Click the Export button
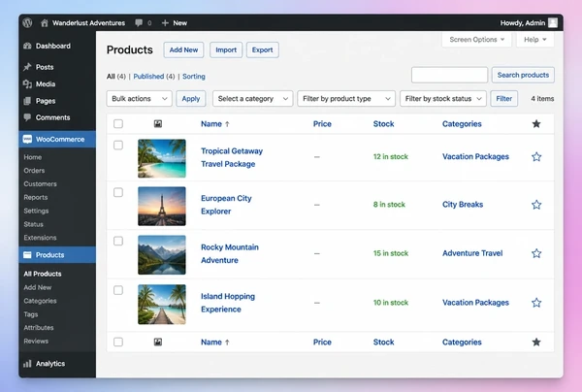The height and width of the screenshot is (392, 582). (263, 49)
